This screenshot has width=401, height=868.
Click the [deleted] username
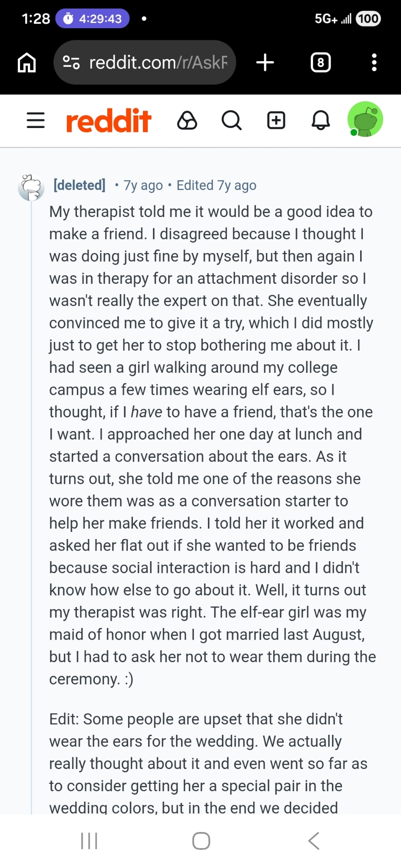point(80,185)
